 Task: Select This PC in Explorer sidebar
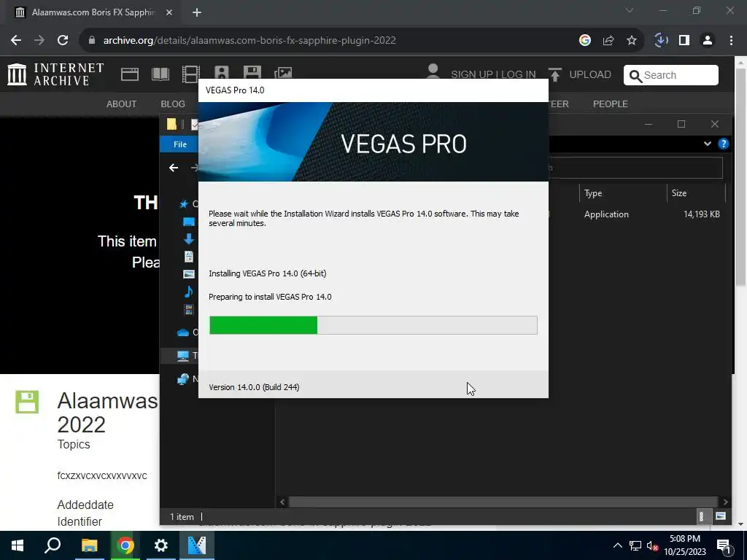pyautogui.click(x=183, y=356)
